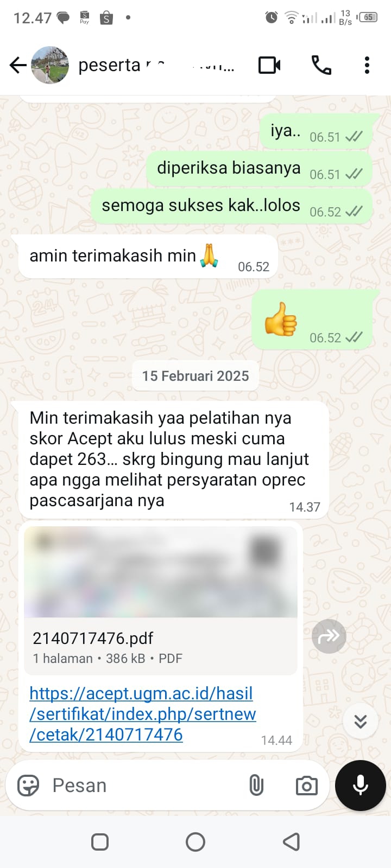Open contact info via peserta name

coord(156,65)
